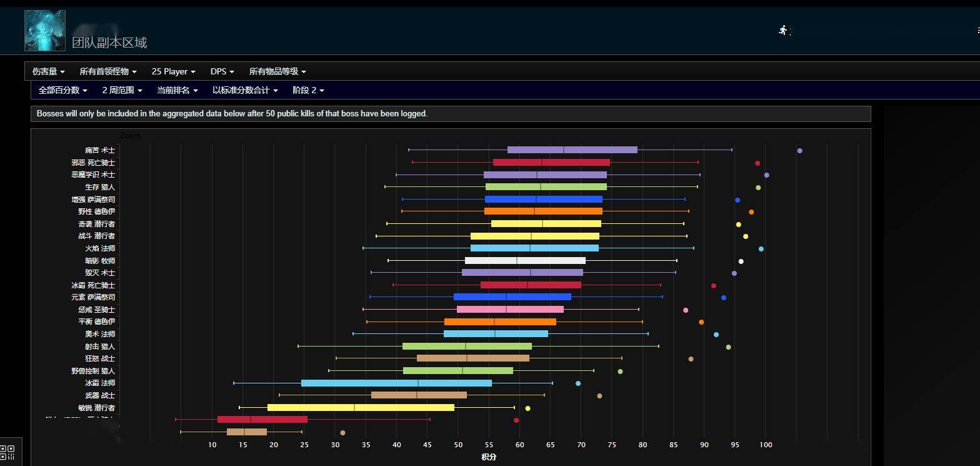Screen dimensions: 980x466
Task: Click the raid zone thumbnail image
Action: click(x=45, y=31)
